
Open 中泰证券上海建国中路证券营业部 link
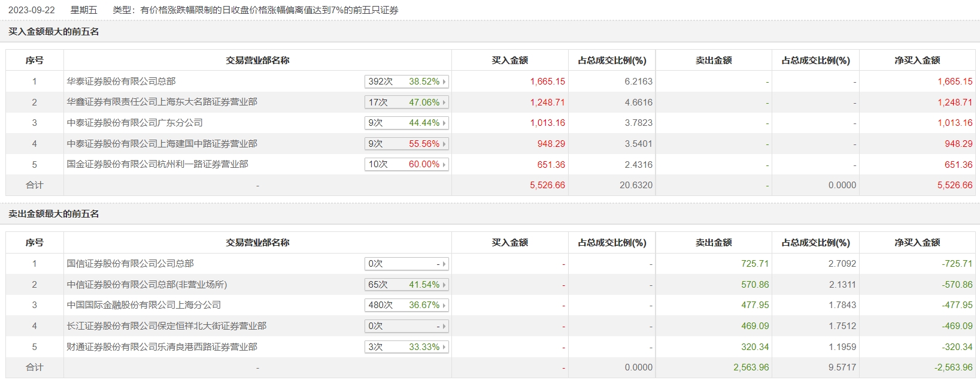[x=162, y=144]
